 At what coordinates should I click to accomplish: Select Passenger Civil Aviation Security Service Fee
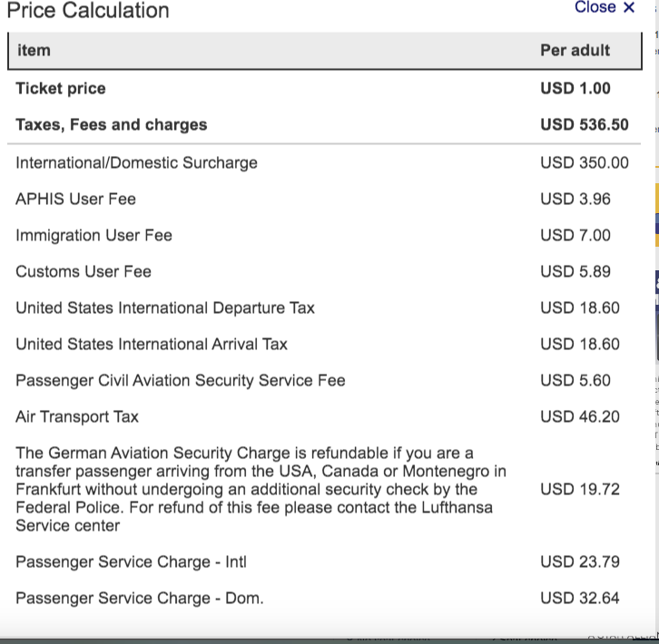181,381
